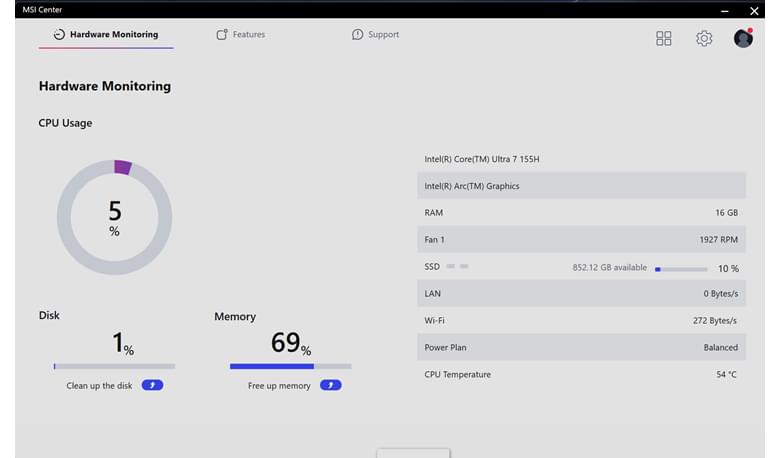
Task: Click the SSD 10 % value
Action: coord(728,269)
